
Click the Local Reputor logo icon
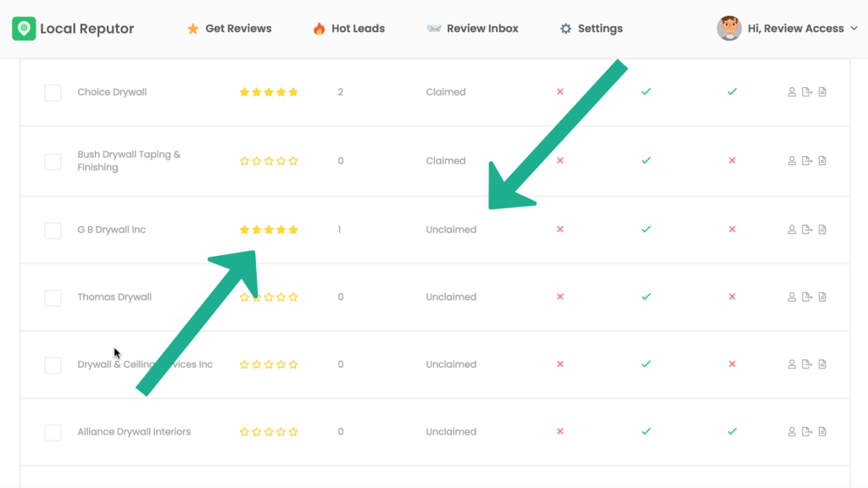(24, 29)
